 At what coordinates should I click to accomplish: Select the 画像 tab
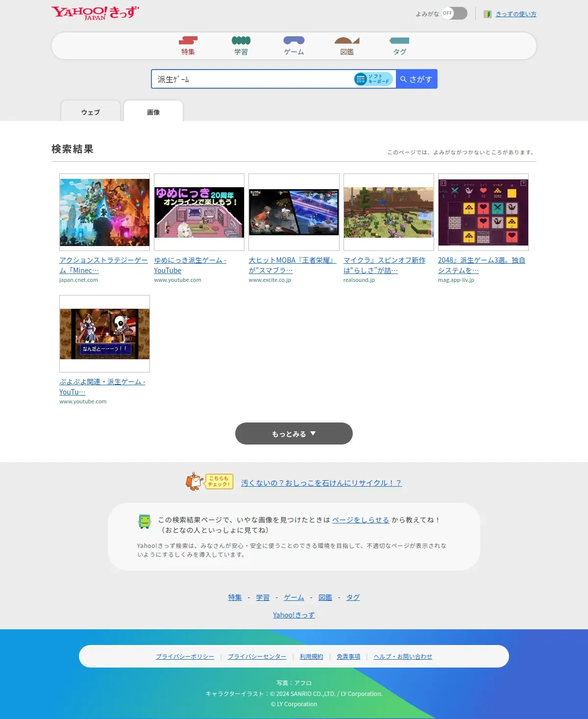(x=153, y=112)
